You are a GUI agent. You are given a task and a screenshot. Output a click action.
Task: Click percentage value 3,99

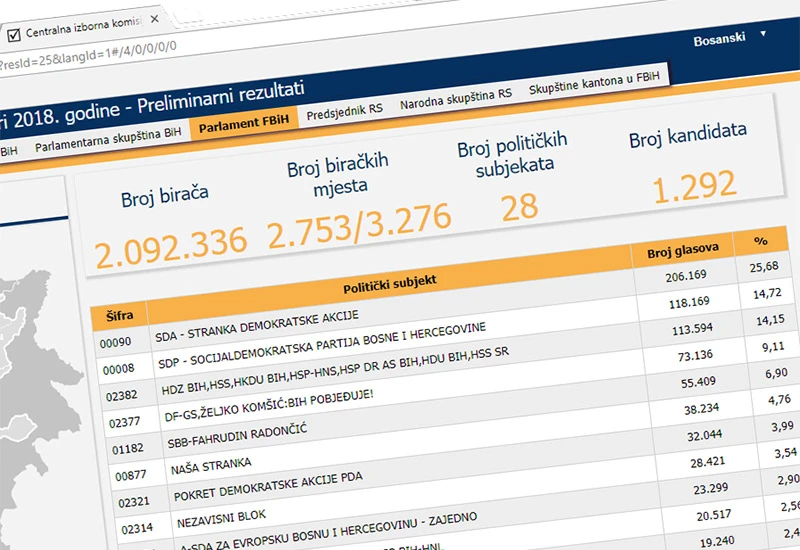pyautogui.click(x=783, y=427)
